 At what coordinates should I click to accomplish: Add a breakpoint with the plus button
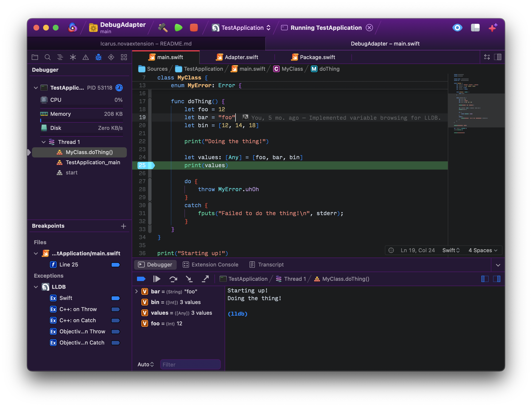pos(123,226)
